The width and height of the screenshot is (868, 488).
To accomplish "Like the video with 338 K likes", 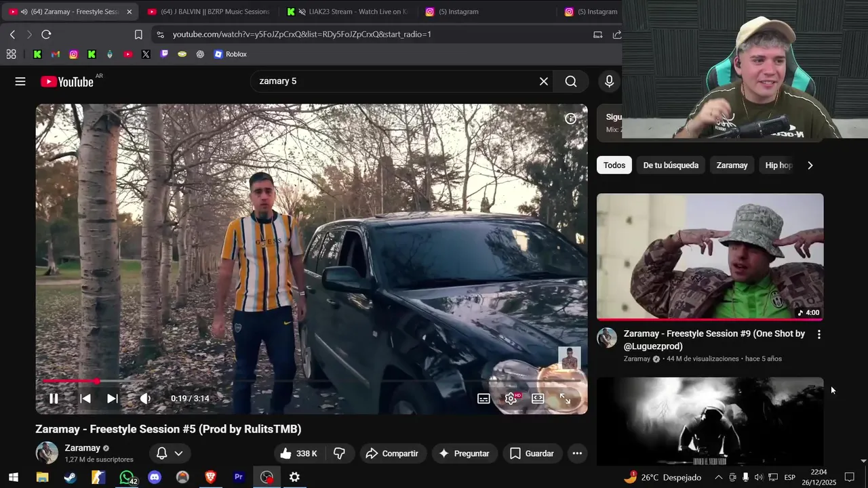I will coord(299,453).
